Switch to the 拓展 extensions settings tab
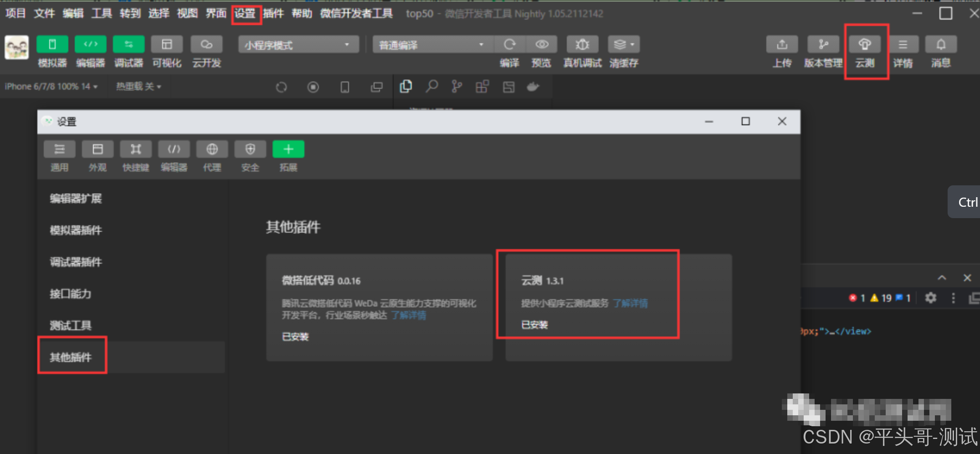 [288, 149]
